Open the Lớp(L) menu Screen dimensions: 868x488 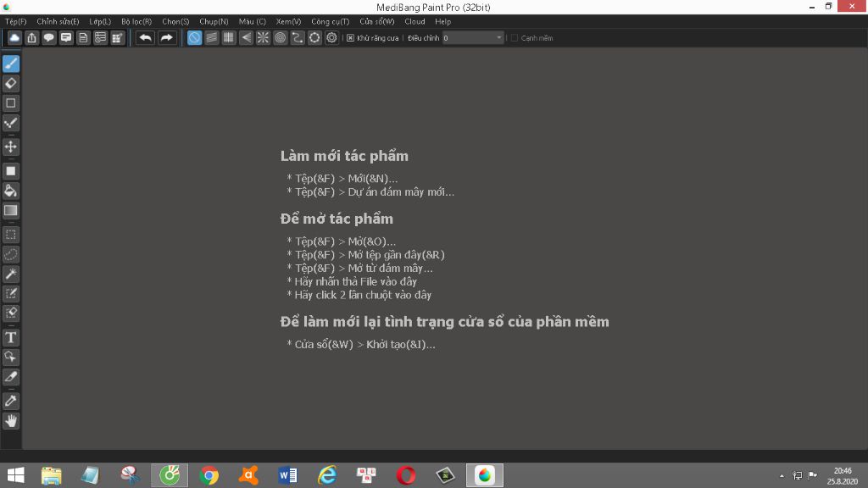[100, 21]
